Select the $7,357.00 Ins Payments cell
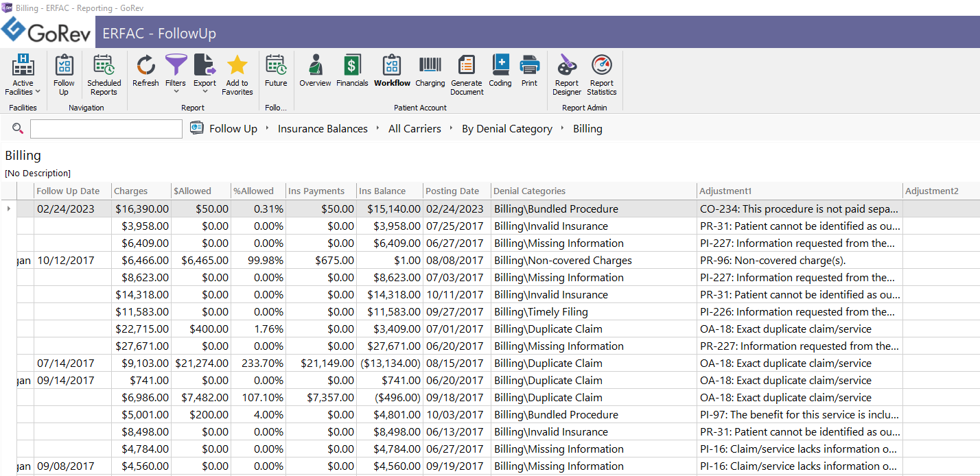980x476 pixels. click(321, 397)
